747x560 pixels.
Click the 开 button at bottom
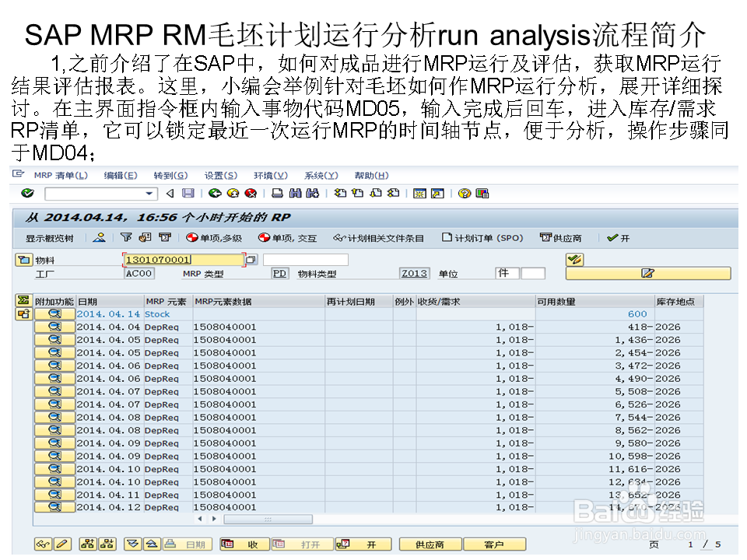click(x=363, y=544)
